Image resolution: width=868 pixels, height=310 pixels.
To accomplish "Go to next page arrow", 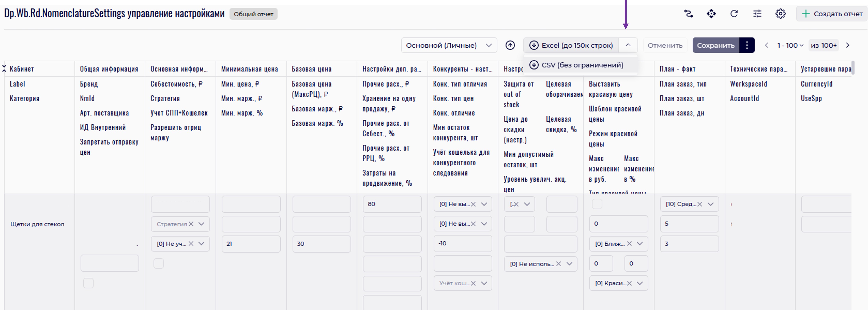I will coord(848,45).
